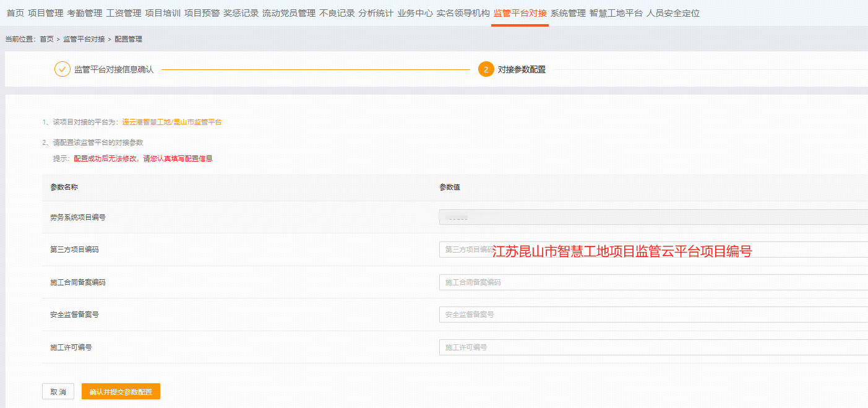Open 人员安全定位 in the top navigation

pyautogui.click(x=672, y=13)
